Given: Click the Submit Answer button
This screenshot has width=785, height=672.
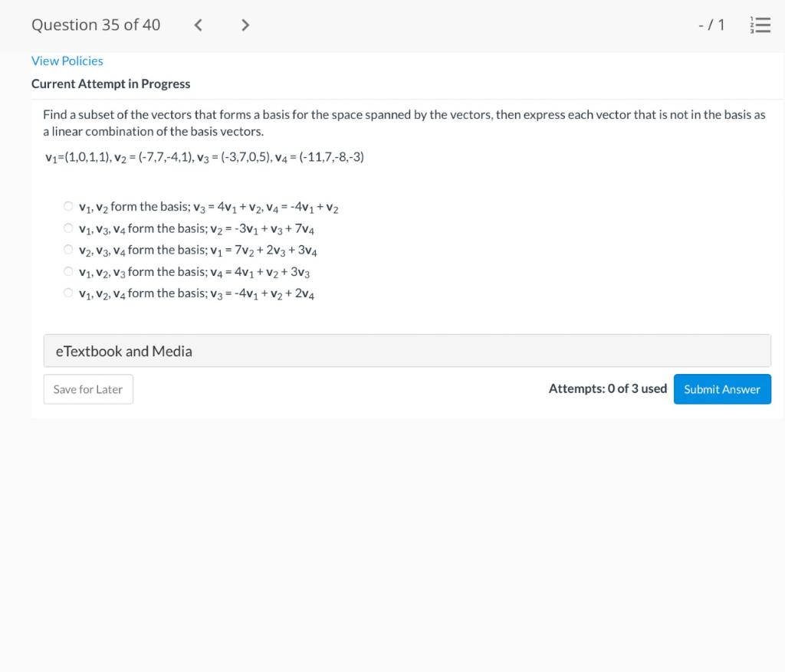Looking at the screenshot, I should tap(721, 388).
